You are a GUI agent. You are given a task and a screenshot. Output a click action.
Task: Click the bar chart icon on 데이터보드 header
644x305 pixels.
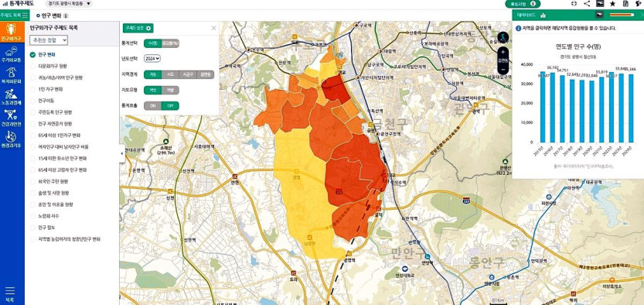pos(543,15)
